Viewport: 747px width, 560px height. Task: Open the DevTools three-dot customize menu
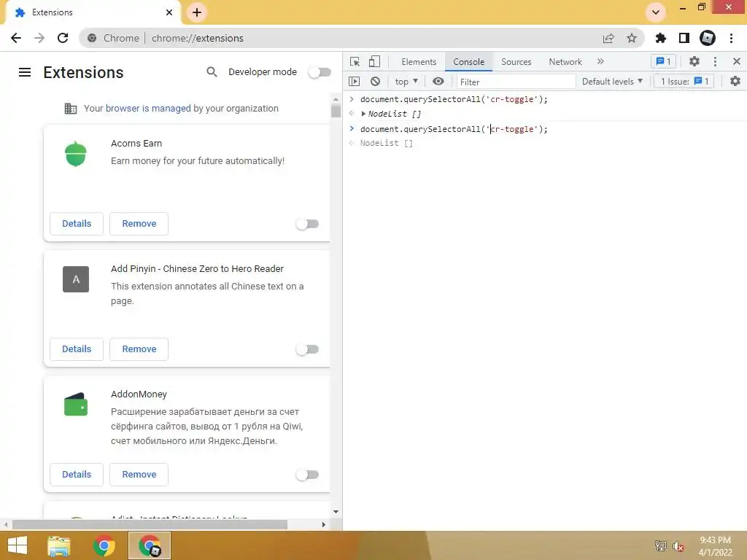[715, 61]
